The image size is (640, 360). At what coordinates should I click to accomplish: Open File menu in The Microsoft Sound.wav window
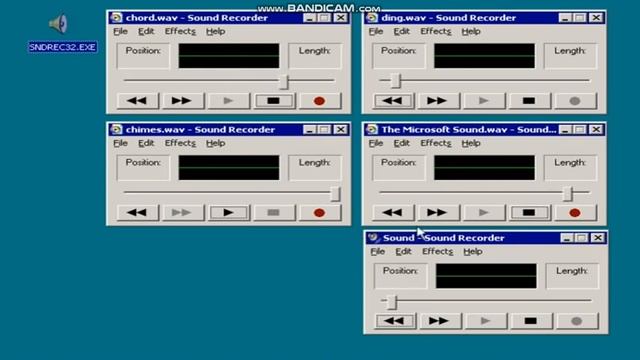coord(376,143)
